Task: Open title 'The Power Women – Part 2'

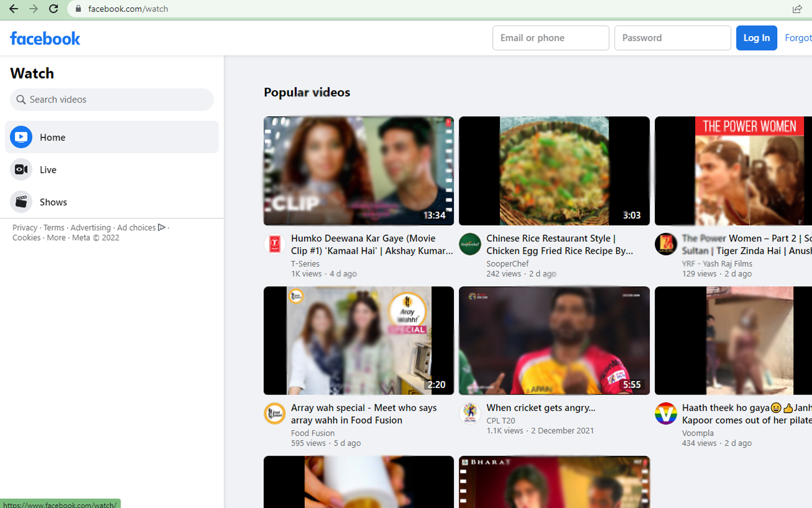Action: pos(747,244)
